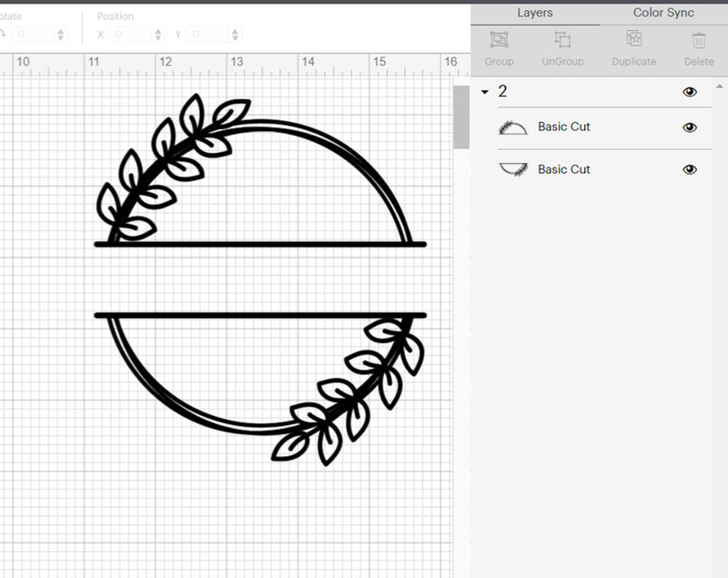Select the lower half wreath on canvas
The height and width of the screenshot is (578, 728).
click(260, 389)
